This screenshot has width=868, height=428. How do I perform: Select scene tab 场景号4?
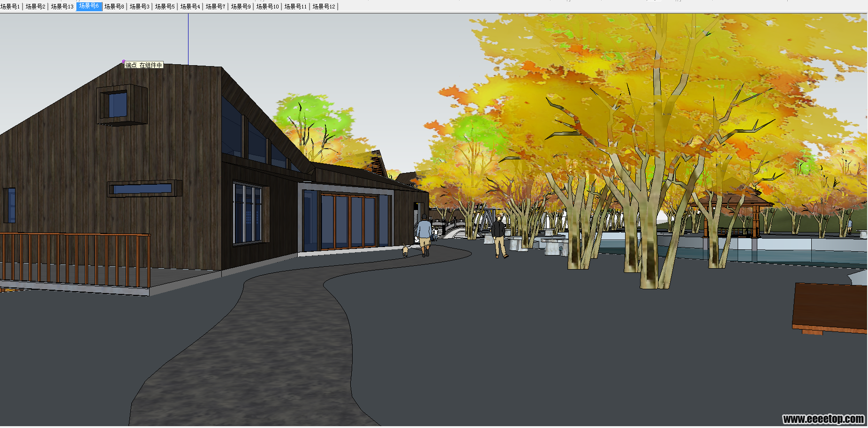[190, 7]
